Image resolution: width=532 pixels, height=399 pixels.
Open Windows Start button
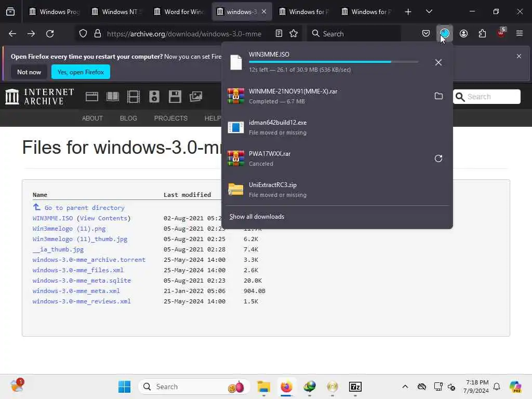tap(125, 387)
